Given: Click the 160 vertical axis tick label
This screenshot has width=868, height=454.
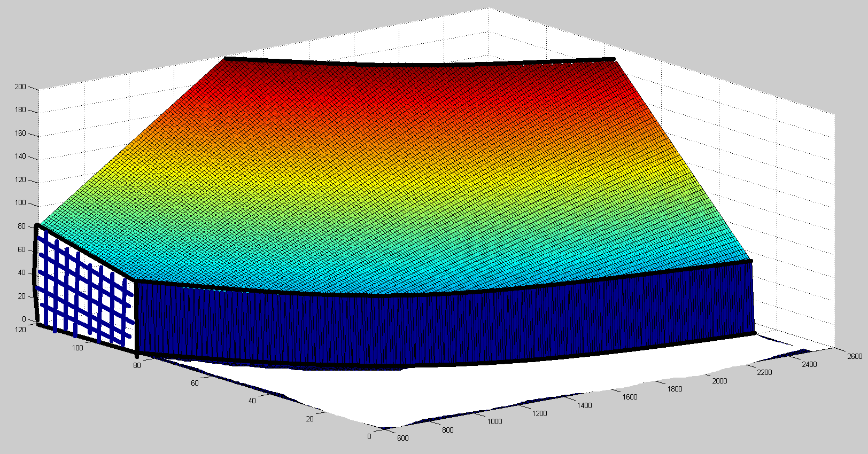Looking at the screenshot, I should click(x=20, y=134).
